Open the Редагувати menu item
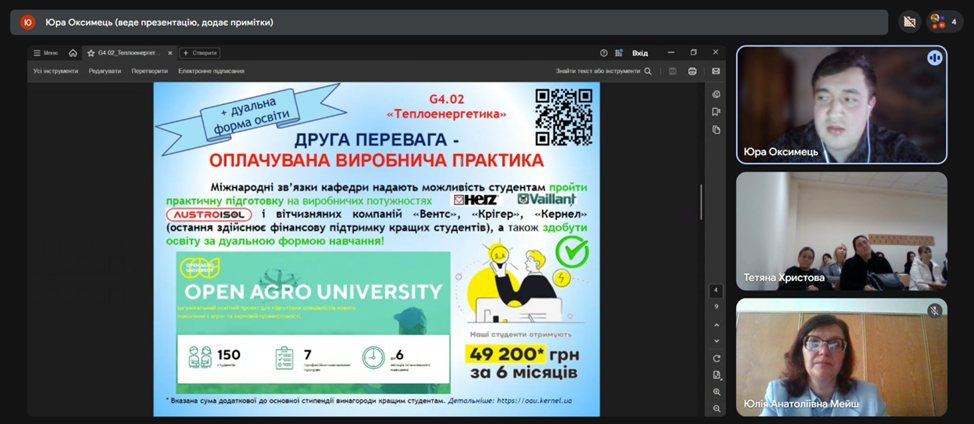Image resolution: width=974 pixels, height=424 pixels. [105, 71]
